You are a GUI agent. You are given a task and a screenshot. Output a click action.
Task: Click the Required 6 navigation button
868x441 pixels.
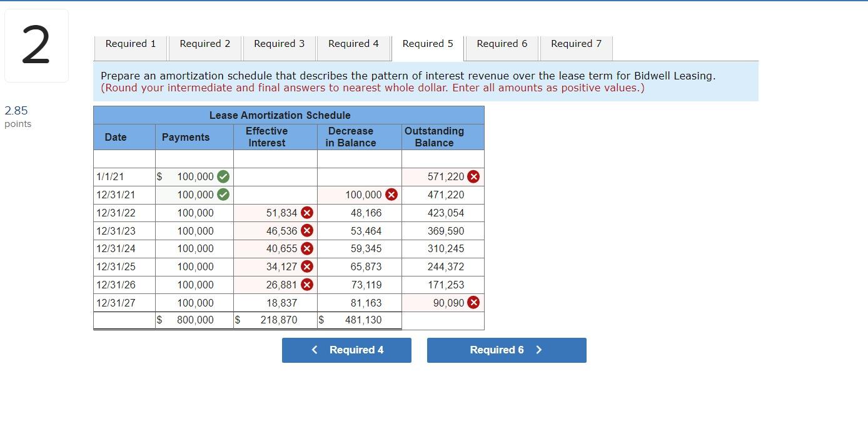(x=507, y=350)
